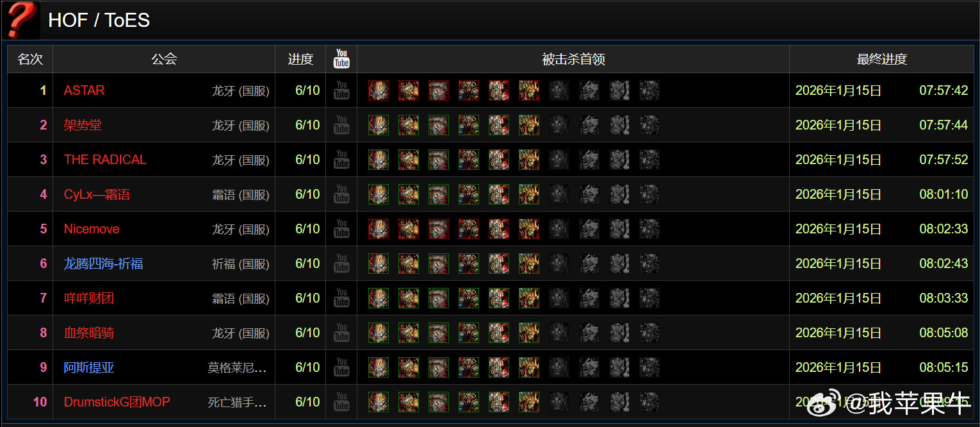980x427 pixels.
Task: Open the DrumstickG团MOP guild link
Action: [x=117, y=402]
